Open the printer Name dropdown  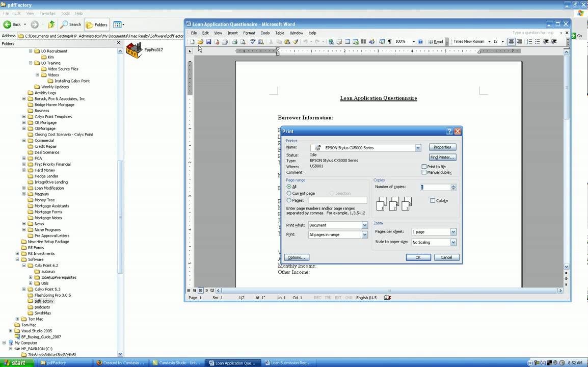tap(418, 148)
